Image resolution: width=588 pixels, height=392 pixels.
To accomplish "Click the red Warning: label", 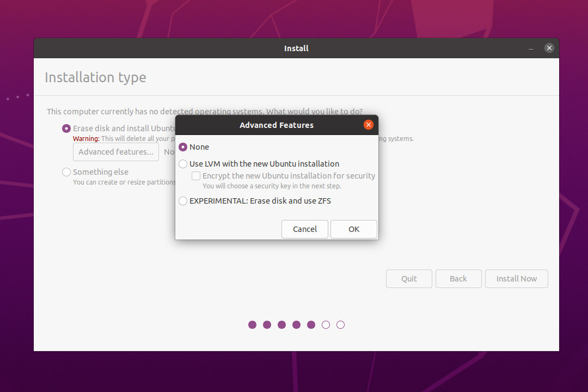I will [86, 139].
